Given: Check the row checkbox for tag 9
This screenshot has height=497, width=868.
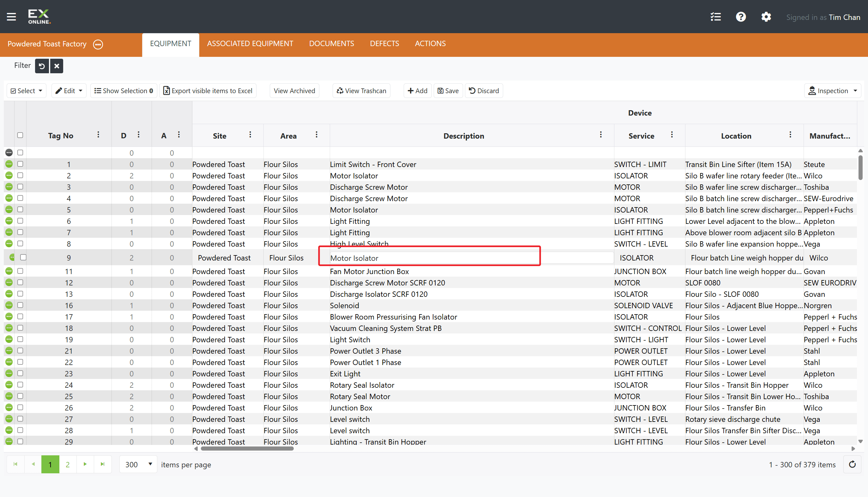Looking at the screenshot, I should 23,257.
